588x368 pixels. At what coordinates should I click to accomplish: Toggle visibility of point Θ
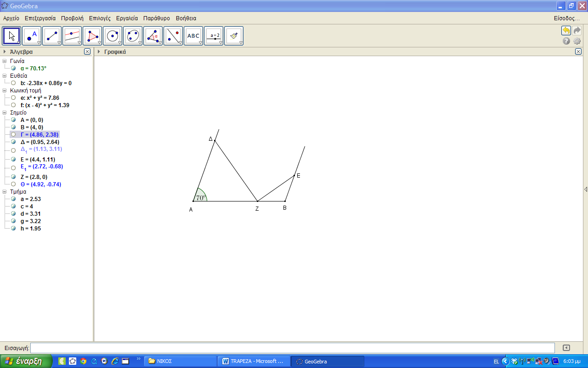13,184
